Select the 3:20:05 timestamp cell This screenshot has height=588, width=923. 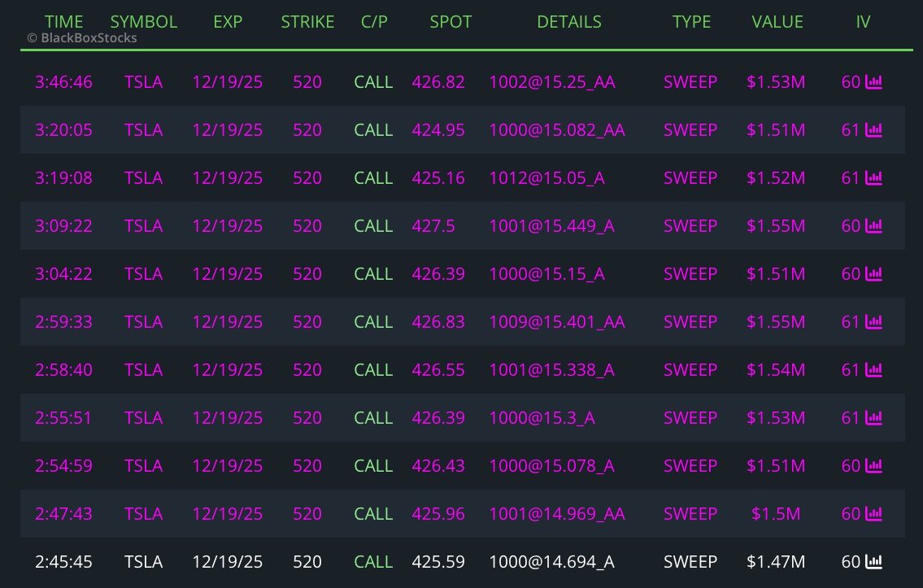click(x=63, y=129)
